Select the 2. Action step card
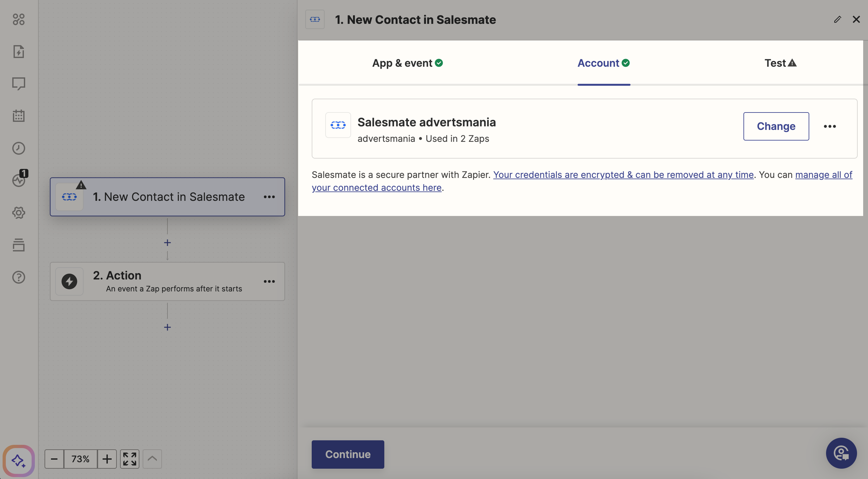Image resolution: width=868 pixels, height=479 pixels. pyautogui.click(x=167, y=281)
